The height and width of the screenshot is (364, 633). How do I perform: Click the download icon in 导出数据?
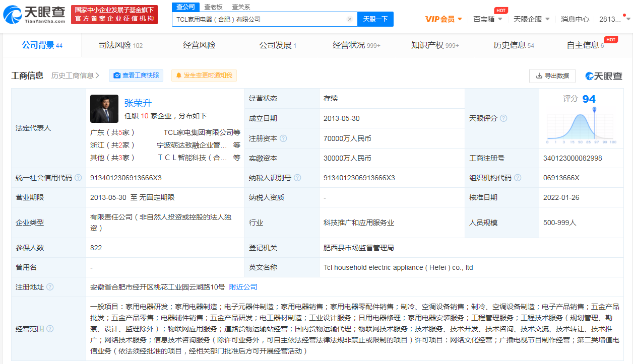(539, 76)
